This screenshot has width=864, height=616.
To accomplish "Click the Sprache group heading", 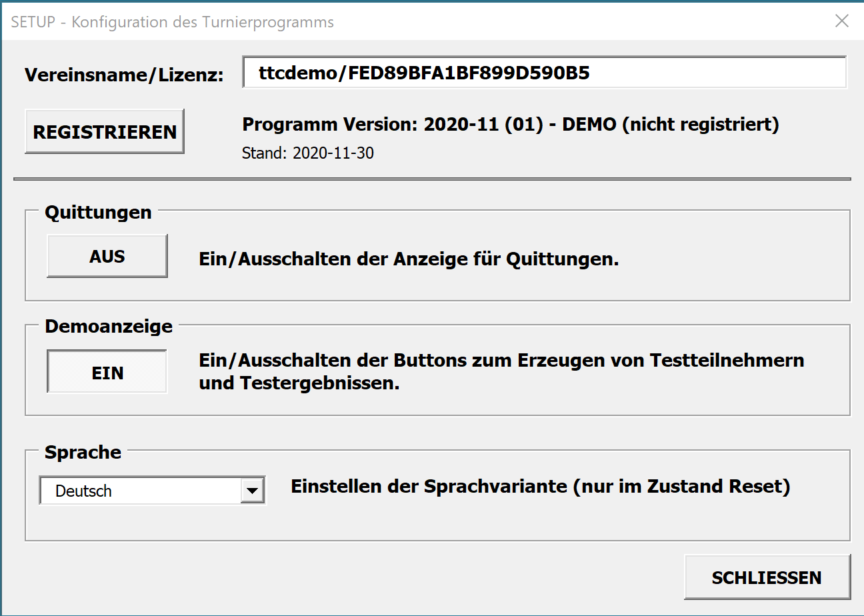I will click(x=83, y=453).
